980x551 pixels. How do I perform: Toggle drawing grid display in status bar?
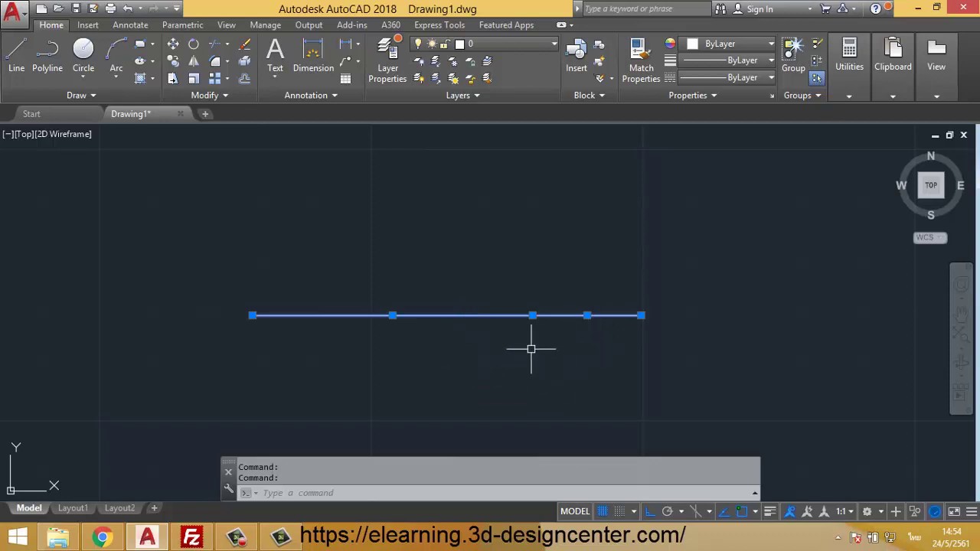[x=603, y=511]
